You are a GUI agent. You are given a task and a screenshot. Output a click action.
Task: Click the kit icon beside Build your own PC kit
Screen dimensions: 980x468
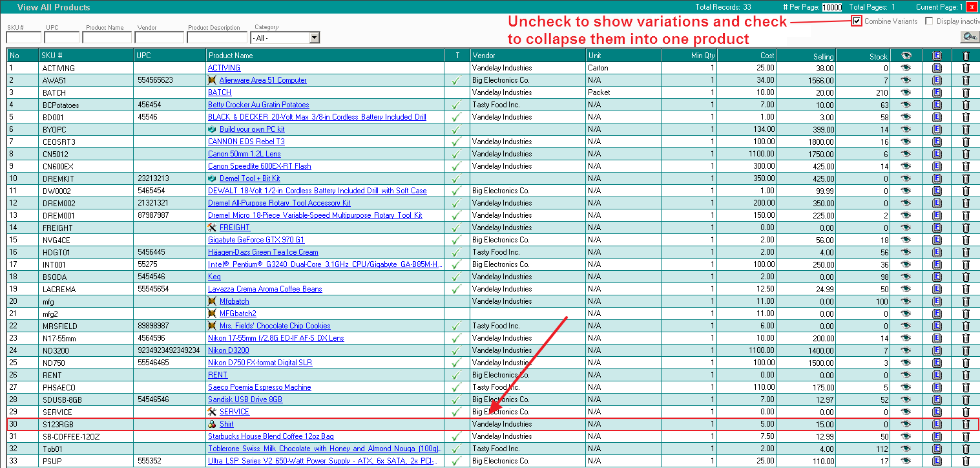(x=212, y=129)
